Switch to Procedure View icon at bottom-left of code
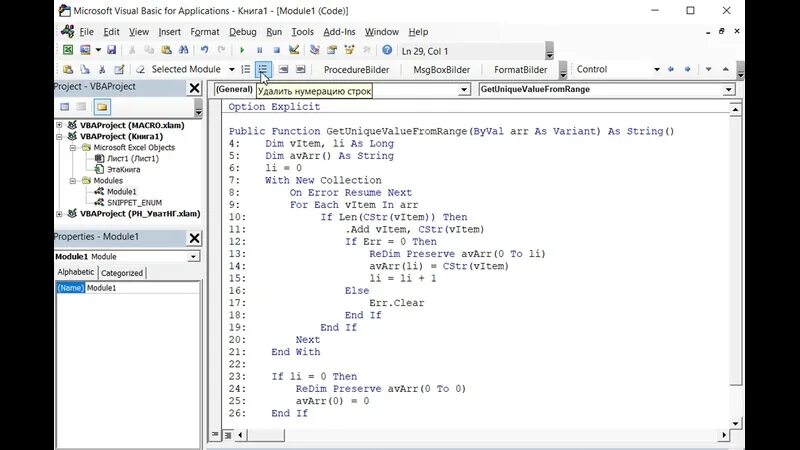The width and height of the screenshot is (800, 450). 215,435
